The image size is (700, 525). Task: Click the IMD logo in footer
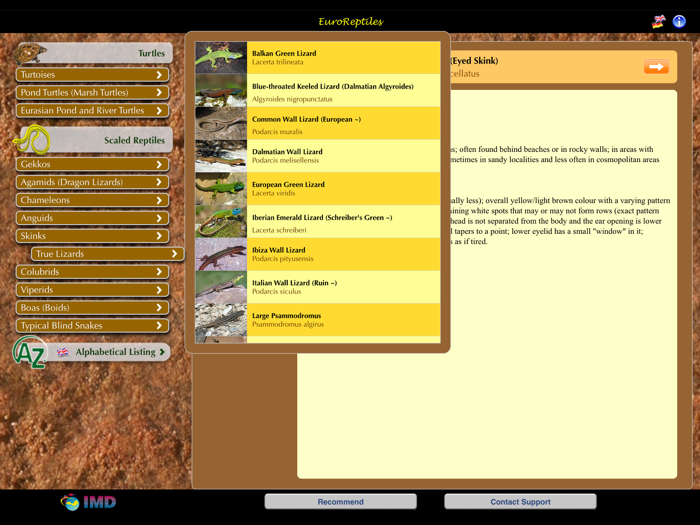coord(88,502)
